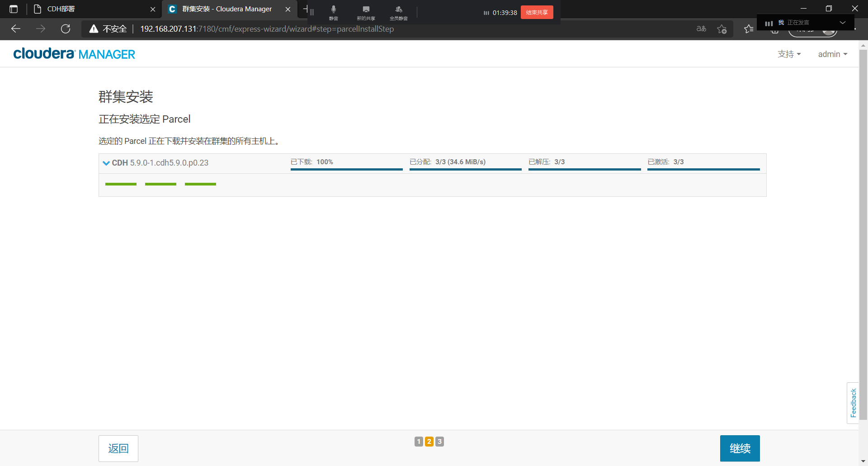Go to wizard step 2
Screen dimensions: 868x466
(429, 442)
